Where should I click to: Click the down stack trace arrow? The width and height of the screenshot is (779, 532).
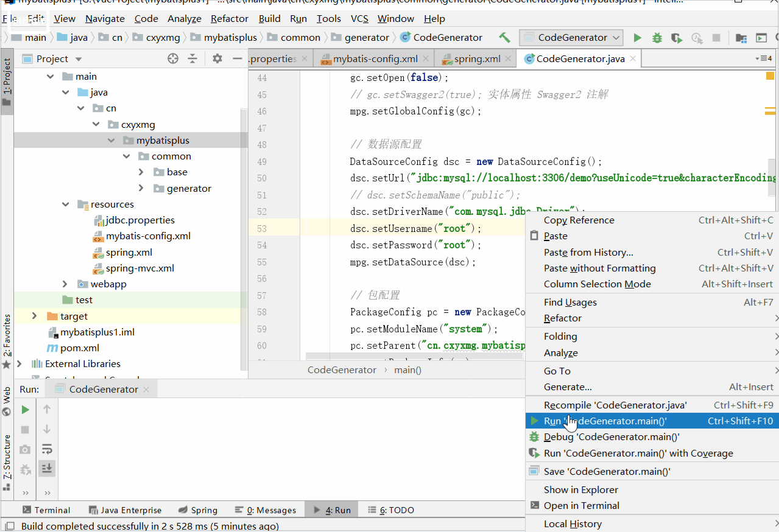[x=47, y=430]
